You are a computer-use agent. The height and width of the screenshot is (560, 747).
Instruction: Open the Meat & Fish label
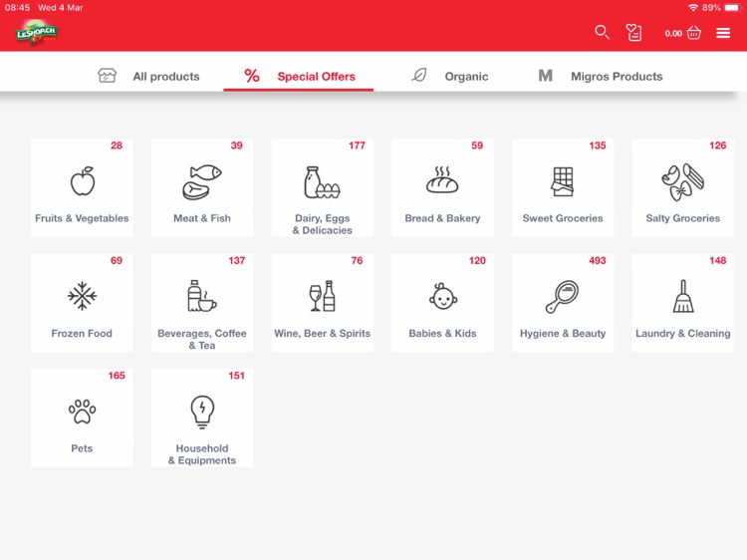[x=202, y=218]
